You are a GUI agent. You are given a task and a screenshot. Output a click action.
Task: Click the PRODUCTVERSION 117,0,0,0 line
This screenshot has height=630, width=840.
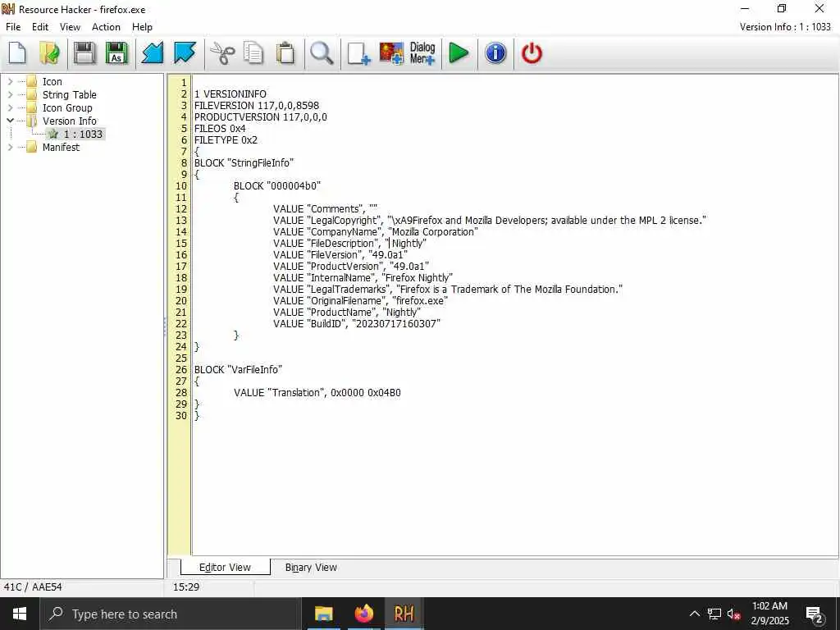[260, 116]
